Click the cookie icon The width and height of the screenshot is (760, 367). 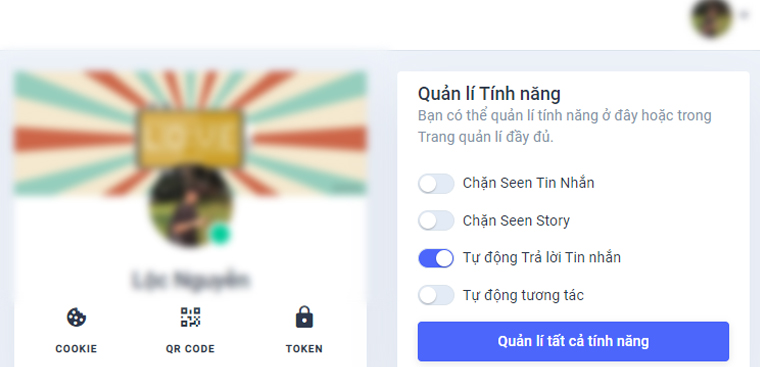(x=76, y=318)
